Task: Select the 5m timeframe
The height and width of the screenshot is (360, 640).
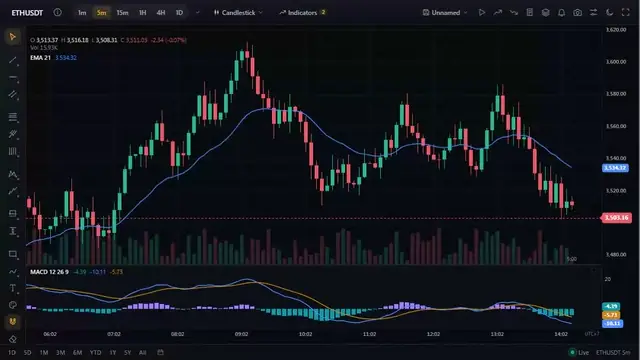Action: point(102,13)
